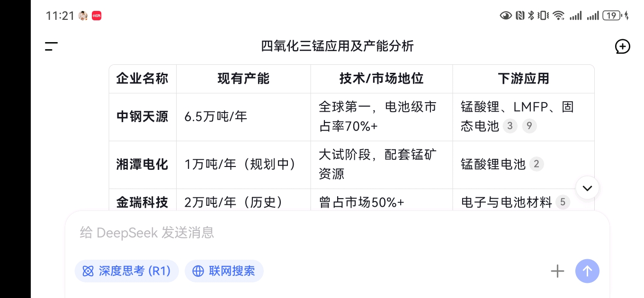644x298 pixels.
Task: Tap the chat title 四氧化三锰应用及产能分析
Action: pos(337,46)
